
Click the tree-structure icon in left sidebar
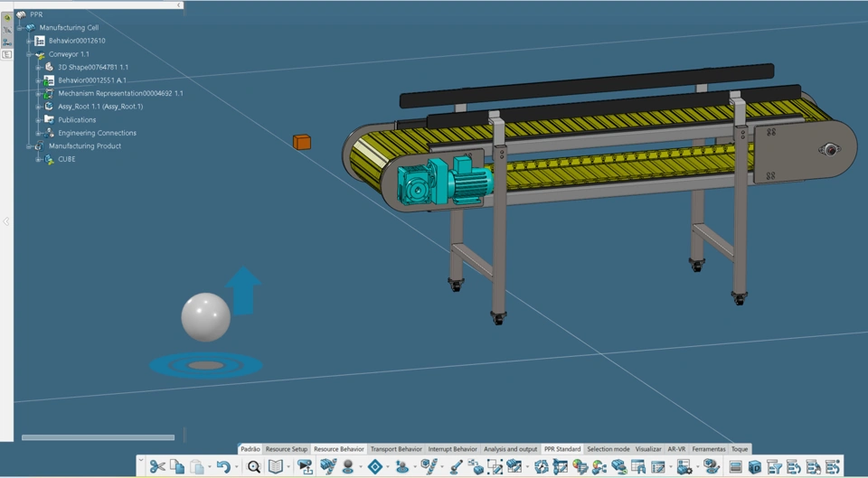(x=6, y=42)
